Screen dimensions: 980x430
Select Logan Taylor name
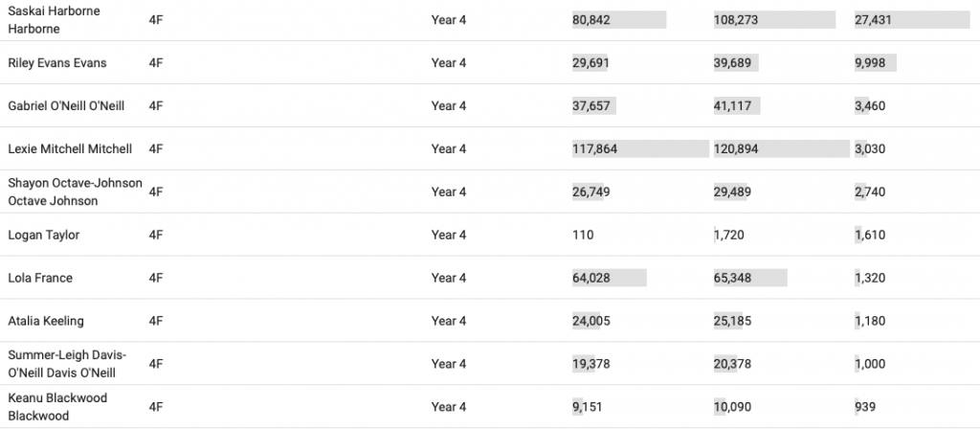tap(43, 235)
